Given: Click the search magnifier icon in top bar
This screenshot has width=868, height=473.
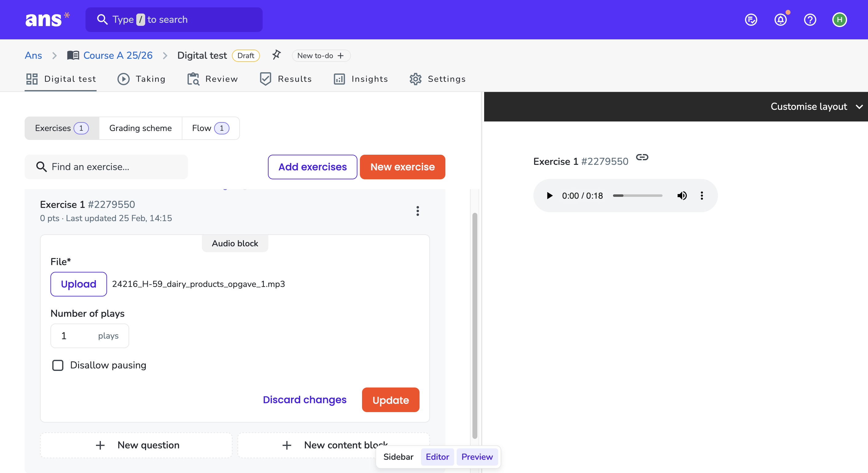Looking at the screenshot, I should point(102,20).
